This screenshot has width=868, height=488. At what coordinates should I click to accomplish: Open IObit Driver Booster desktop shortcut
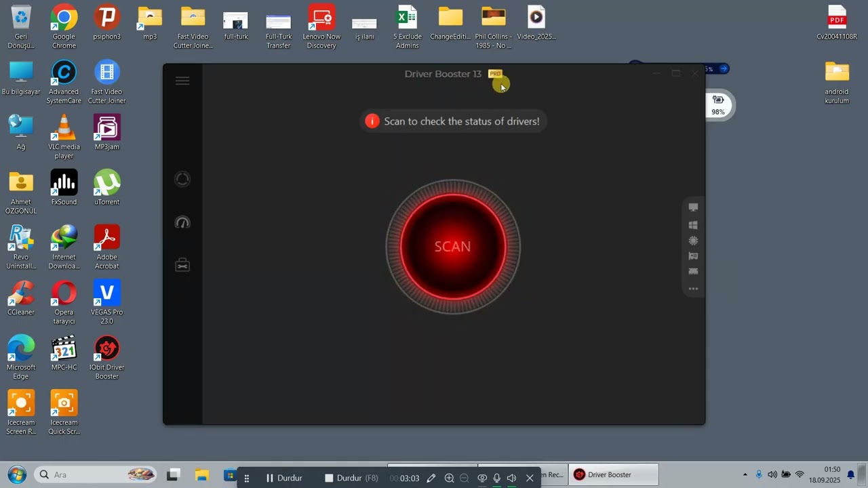coord(107,358)
